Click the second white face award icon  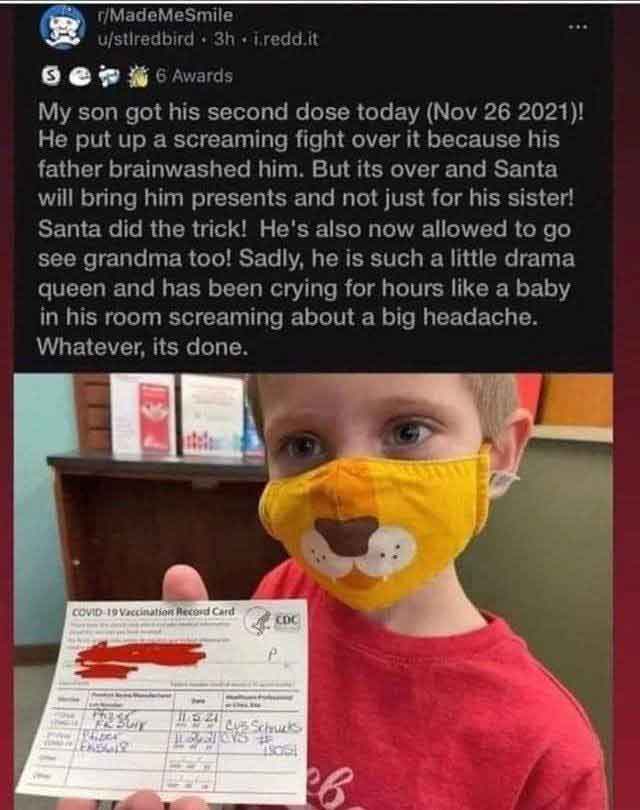[x=78, y=77]
